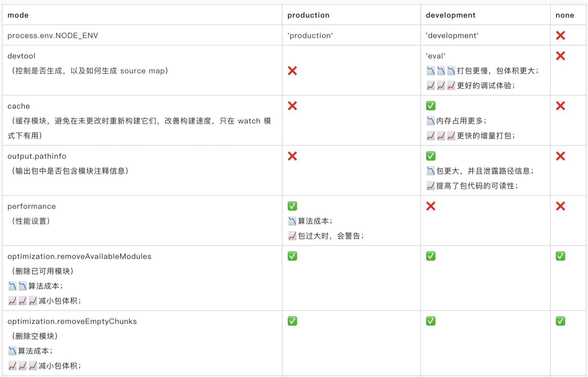Click the red cross in devtool's production cell
588x377 pixels.
coord(292,71)
